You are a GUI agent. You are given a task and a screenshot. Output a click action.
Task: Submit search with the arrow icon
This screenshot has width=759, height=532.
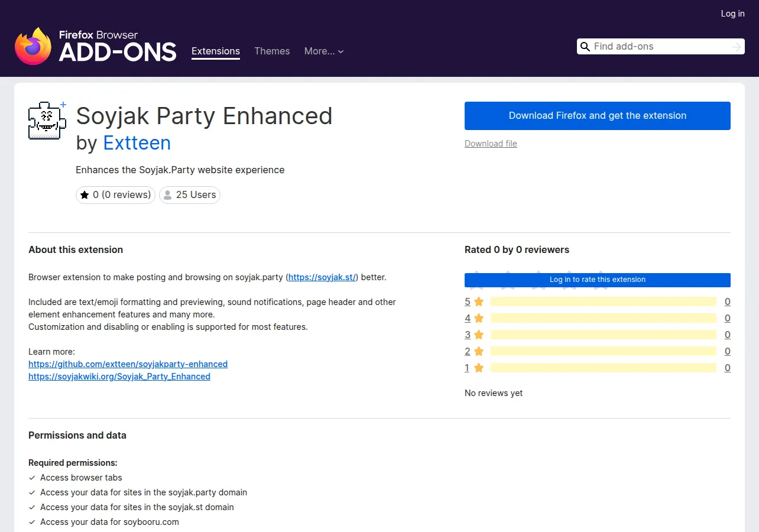pyautogui.click(x=736, y=47)
